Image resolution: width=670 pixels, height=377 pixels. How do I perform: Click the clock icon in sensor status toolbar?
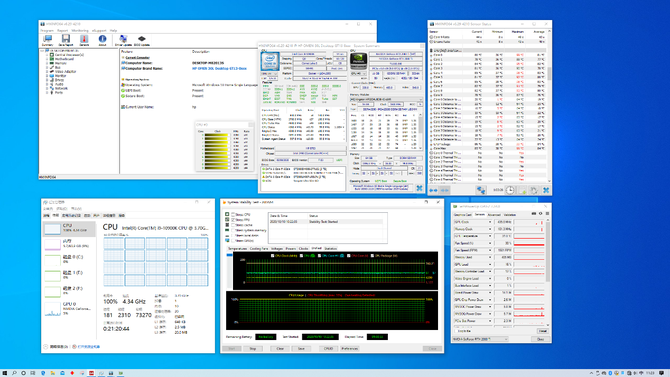click(510, 190)
